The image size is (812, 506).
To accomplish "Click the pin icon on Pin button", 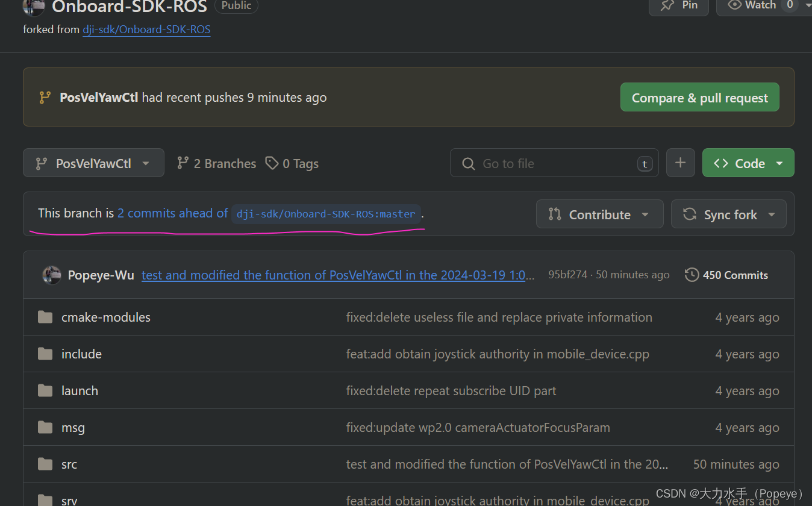I will pos(667,5).
